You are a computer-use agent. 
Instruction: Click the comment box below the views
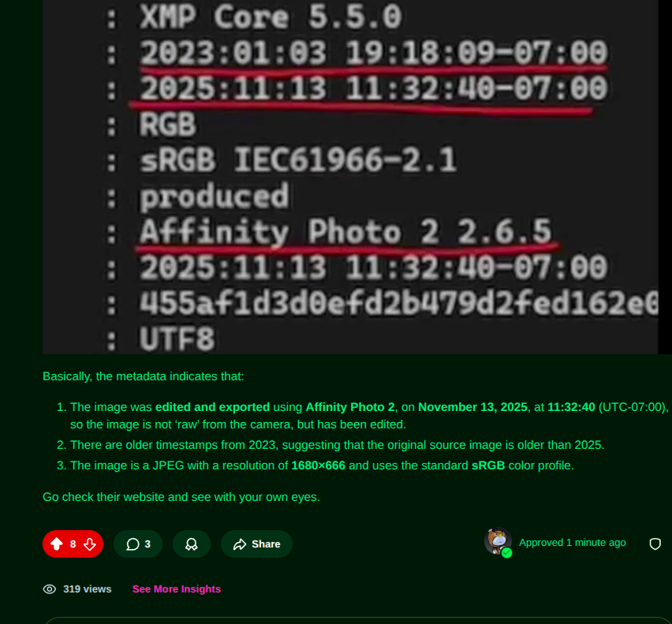pyautogui.click(x=357, y=620)
